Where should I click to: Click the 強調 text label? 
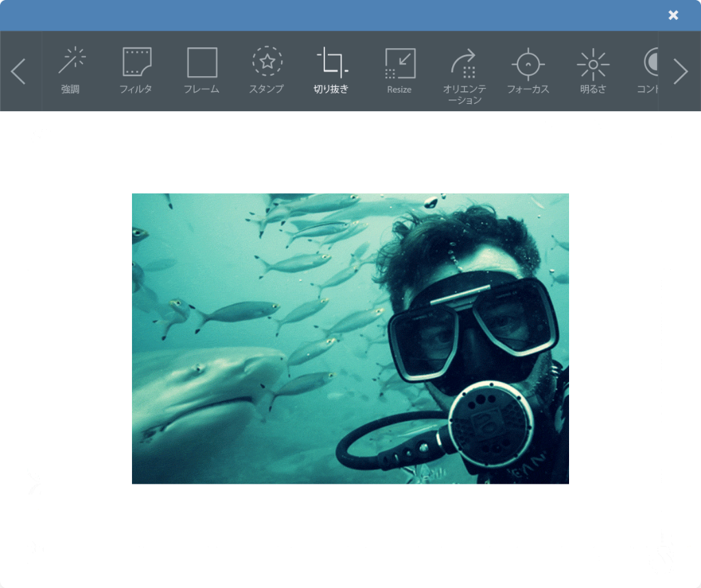71,89
